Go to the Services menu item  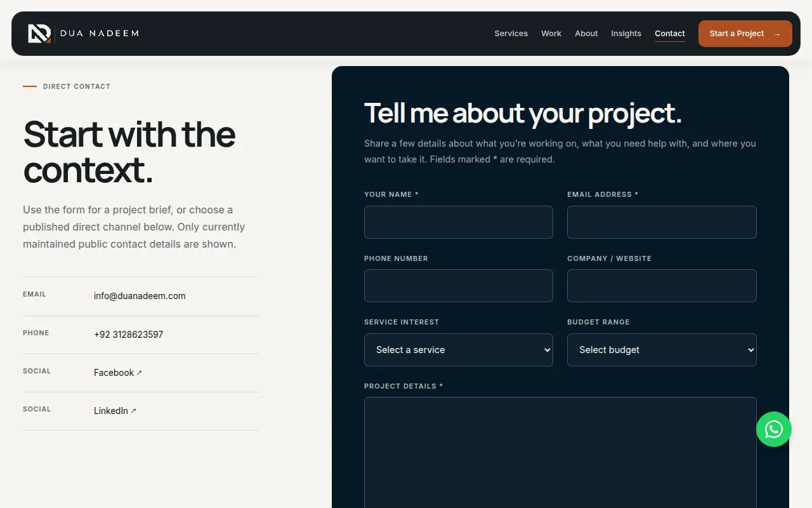[x=511, y=34]
